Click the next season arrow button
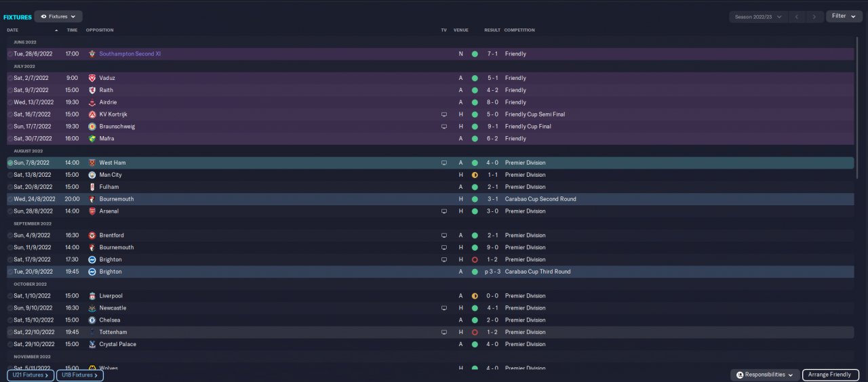Screen dimensions: 868x382 tap(814, 16)
